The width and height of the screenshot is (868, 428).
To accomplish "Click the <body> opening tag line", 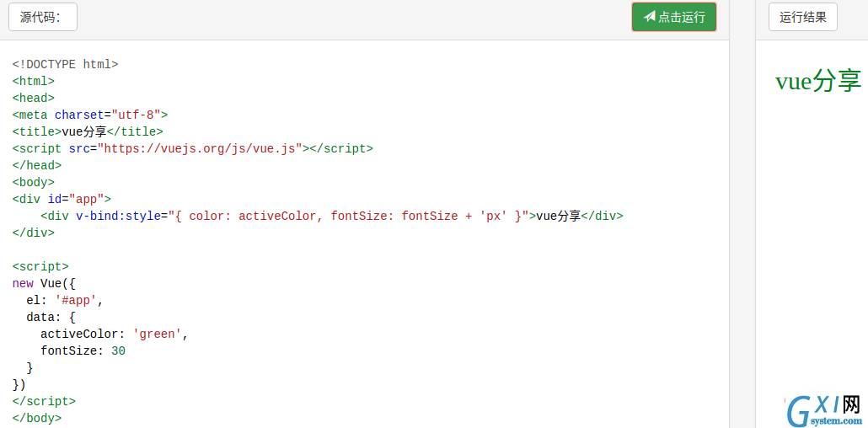I will (33, 182).
